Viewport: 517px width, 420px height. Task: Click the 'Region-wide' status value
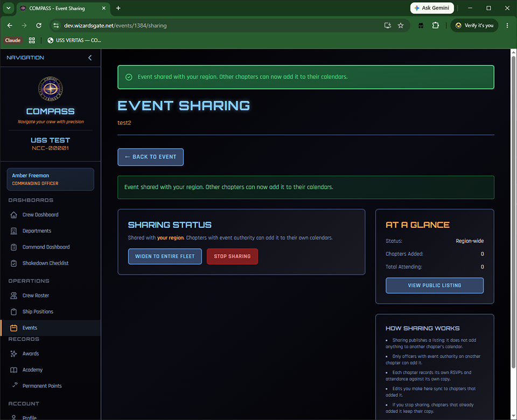click(x=470, y=241)
